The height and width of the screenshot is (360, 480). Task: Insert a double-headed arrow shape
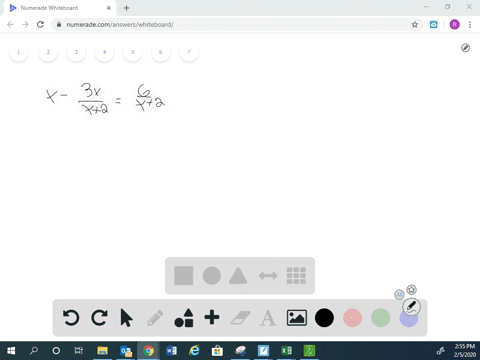tap(268, 276)
